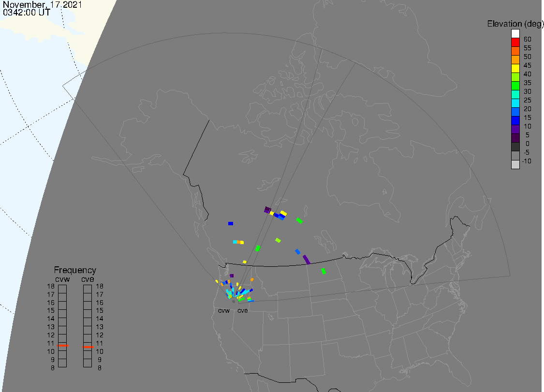The image size is (544, 392).
Task: Select the bright green Elevation legend swatch
Action: pos(515,86)
